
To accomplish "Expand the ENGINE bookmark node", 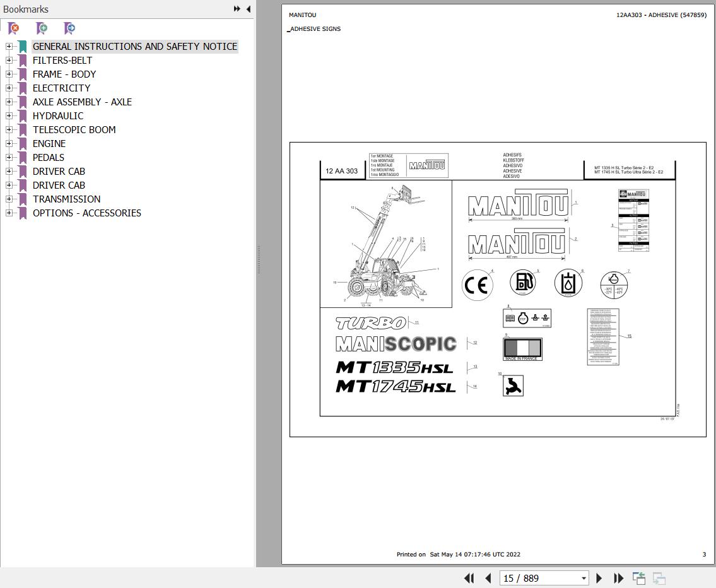I will point(9,144).
